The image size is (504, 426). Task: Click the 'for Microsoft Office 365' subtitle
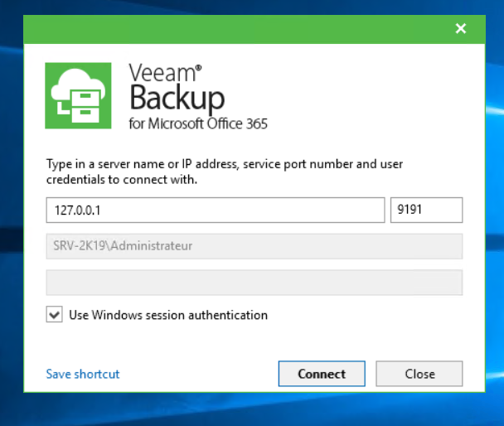198,123
